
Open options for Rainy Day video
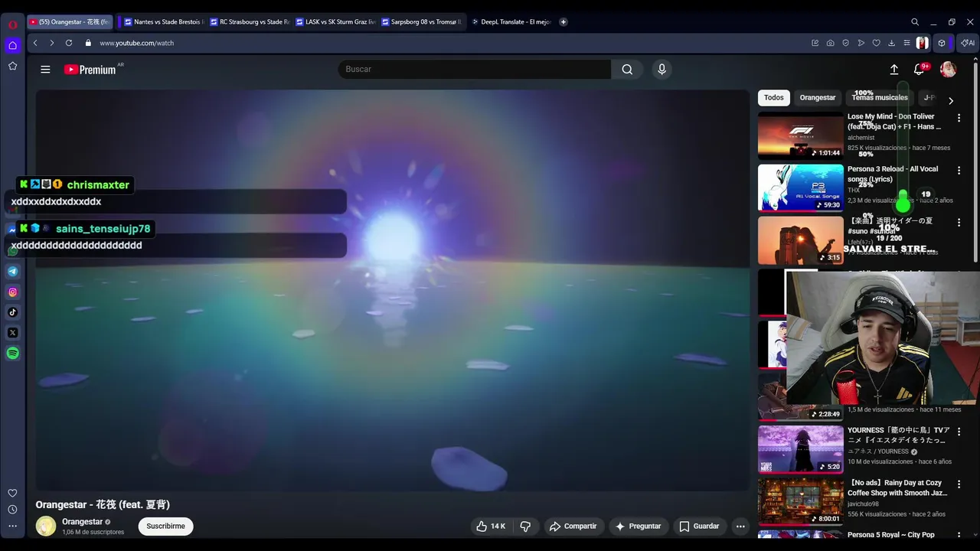point(959,484)
